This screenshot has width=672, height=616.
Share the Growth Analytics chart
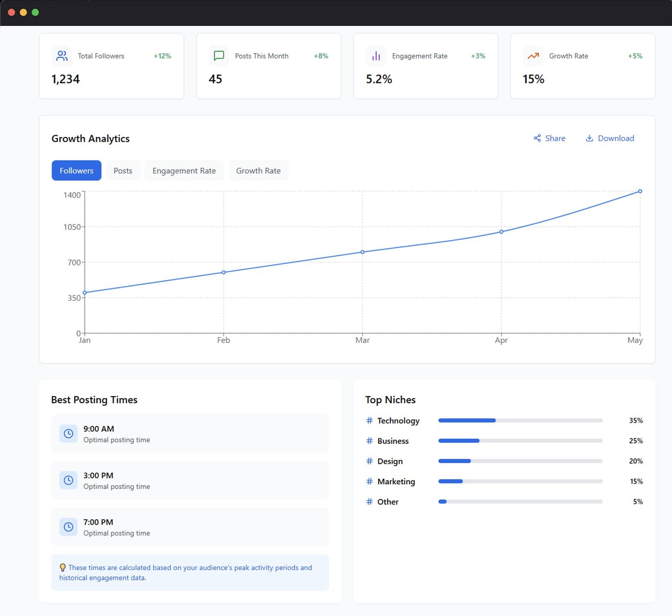[549, 138]
